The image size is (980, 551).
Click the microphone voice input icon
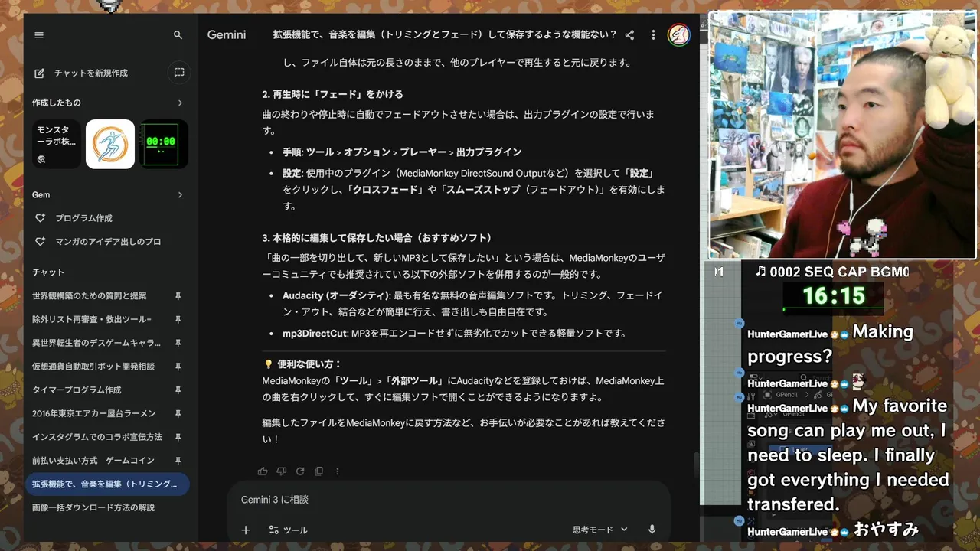[x=652, y=530]
